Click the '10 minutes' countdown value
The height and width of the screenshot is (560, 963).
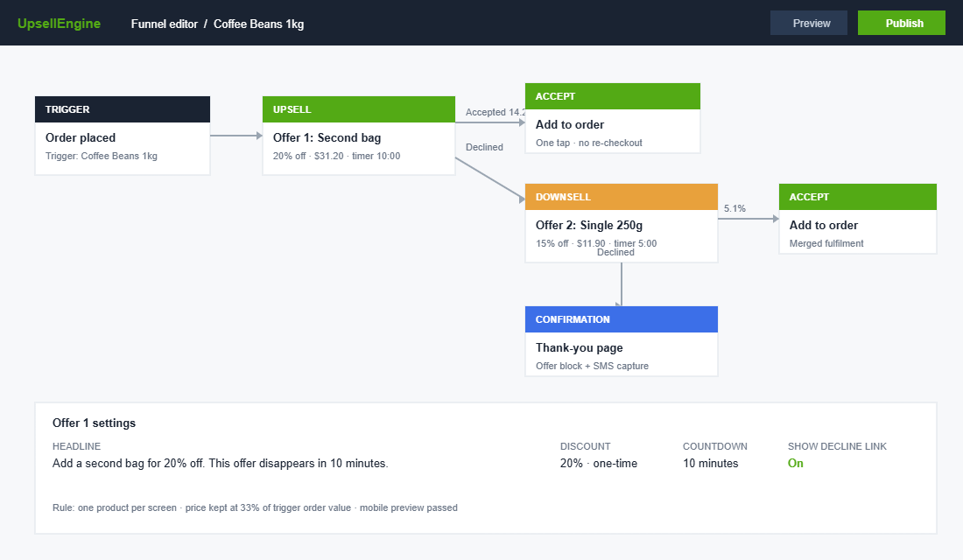click(711, 464)
